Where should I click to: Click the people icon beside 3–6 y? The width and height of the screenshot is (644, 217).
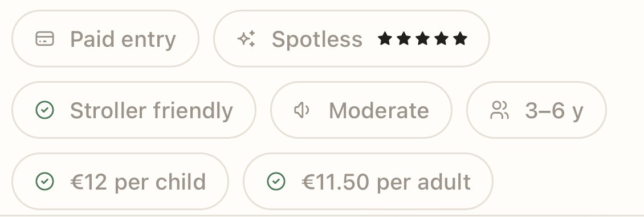pos(499,110)
